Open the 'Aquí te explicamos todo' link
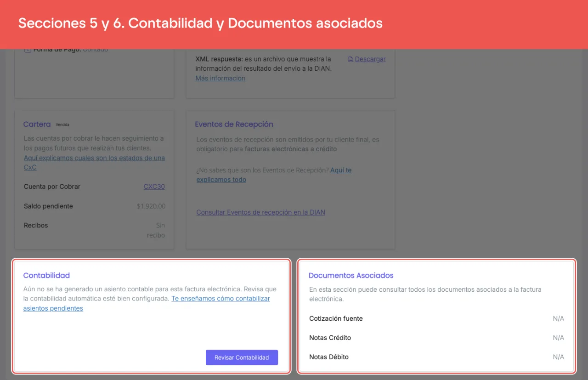 [x=274, y=175]
